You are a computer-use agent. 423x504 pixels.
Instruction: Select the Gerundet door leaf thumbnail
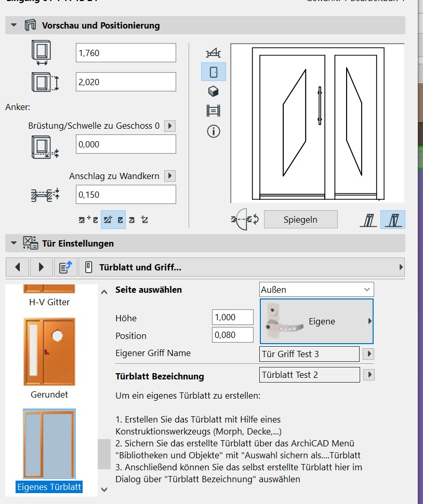click(x=49, y=352)
